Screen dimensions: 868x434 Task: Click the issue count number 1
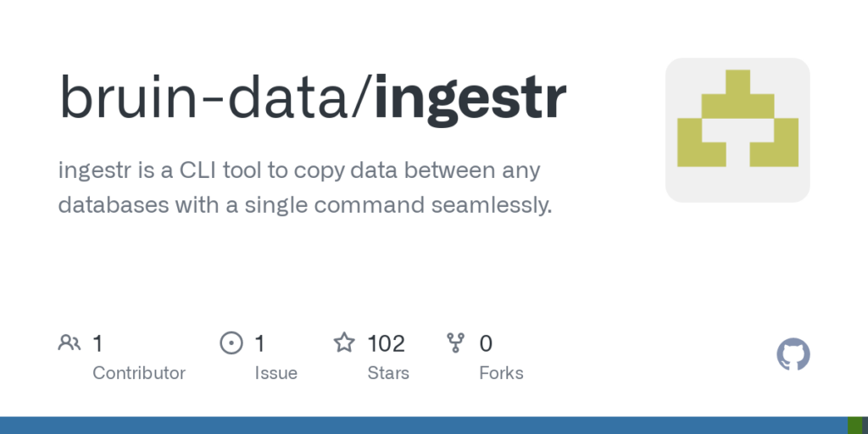click(259, 343)
